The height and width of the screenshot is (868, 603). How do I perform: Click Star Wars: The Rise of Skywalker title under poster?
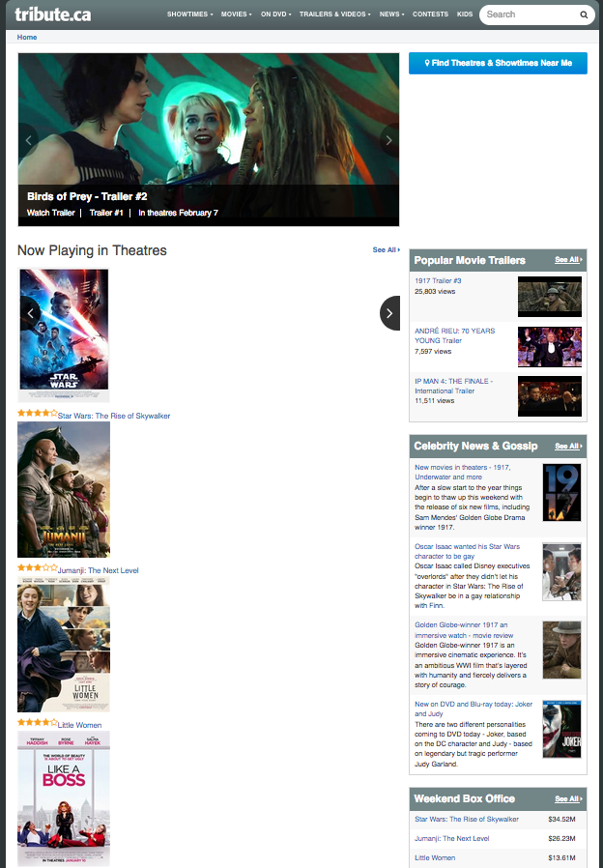[x=114, y=416]
